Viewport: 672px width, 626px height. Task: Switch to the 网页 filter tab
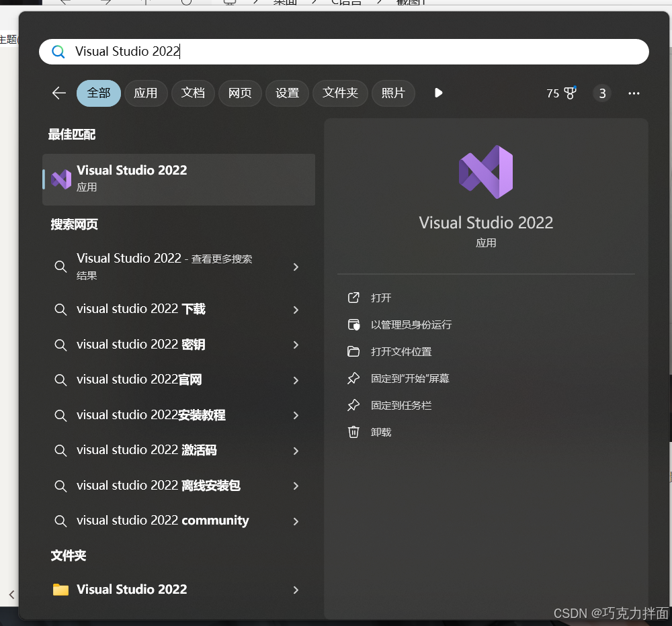[x=240, y=93]
